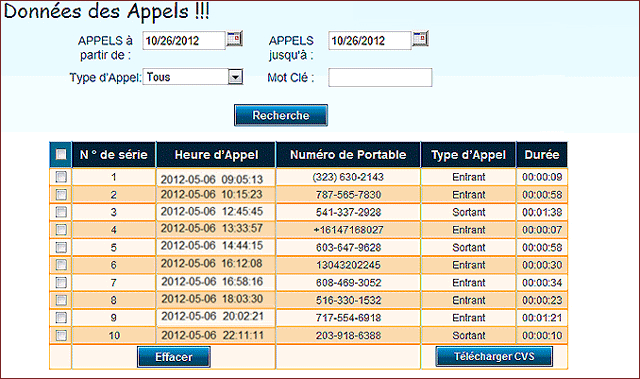Click the 'Type d'Appel' column header
Screen dimensions: 640x379
[x=469, y=155]
